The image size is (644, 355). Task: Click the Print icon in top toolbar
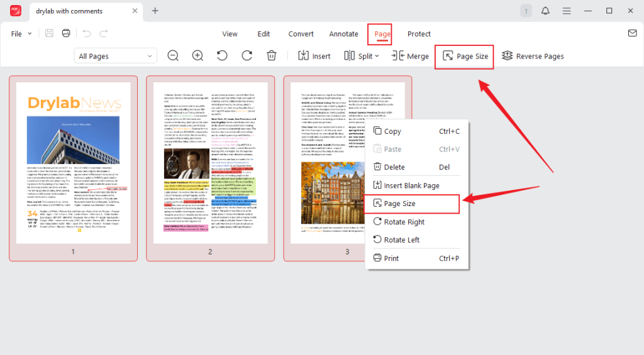pos(65,33)
